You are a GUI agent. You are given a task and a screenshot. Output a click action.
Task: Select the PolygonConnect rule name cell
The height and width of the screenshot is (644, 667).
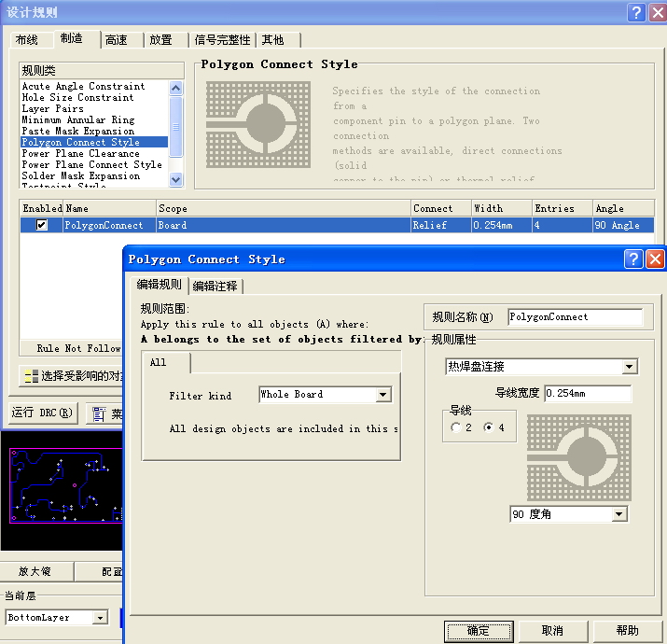(110, 225)
